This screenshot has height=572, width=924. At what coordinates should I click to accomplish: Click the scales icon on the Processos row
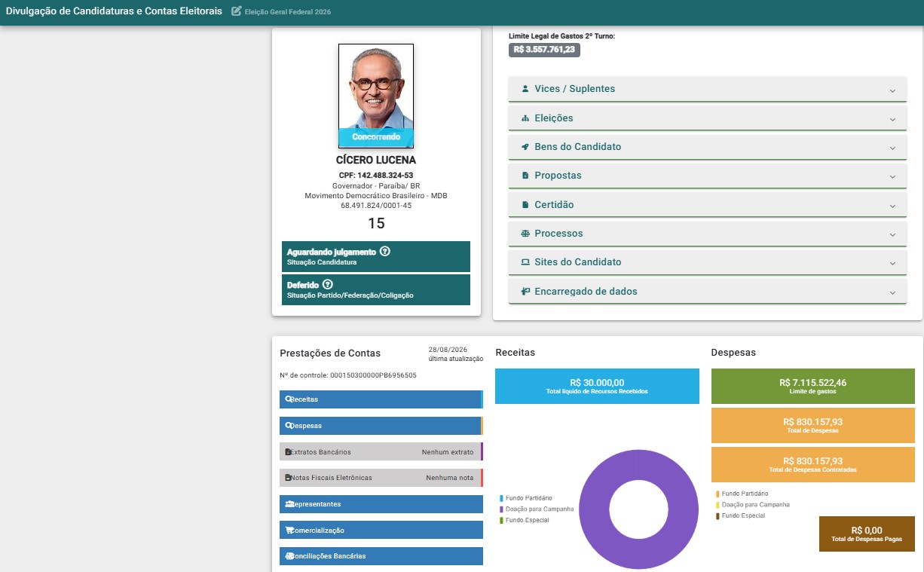point(525,234)
